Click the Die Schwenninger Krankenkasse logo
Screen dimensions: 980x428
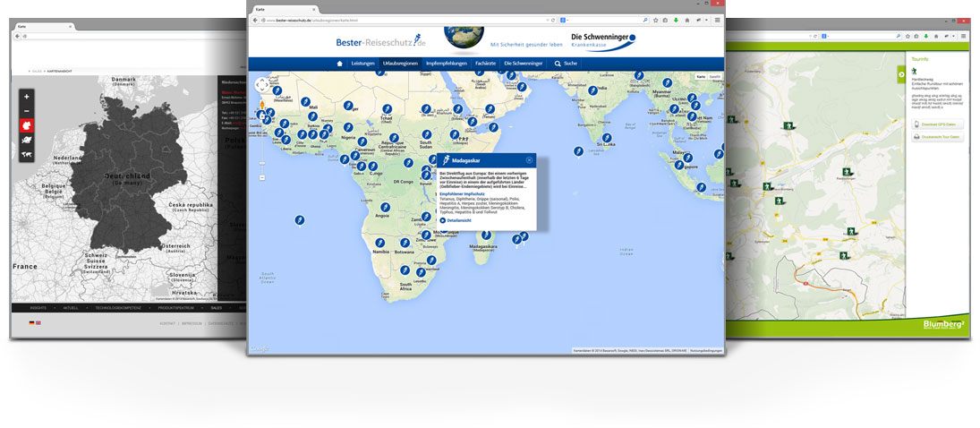[x=603, y=41]
